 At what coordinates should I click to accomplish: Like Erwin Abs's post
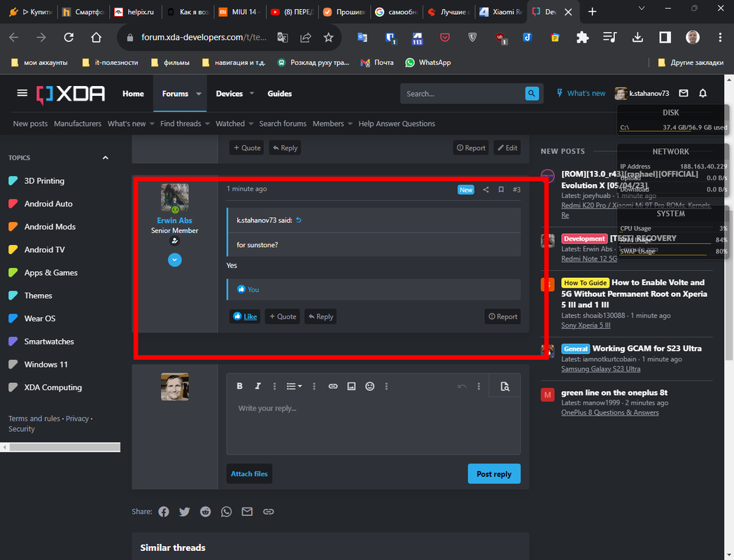click(x=245, y=316)
